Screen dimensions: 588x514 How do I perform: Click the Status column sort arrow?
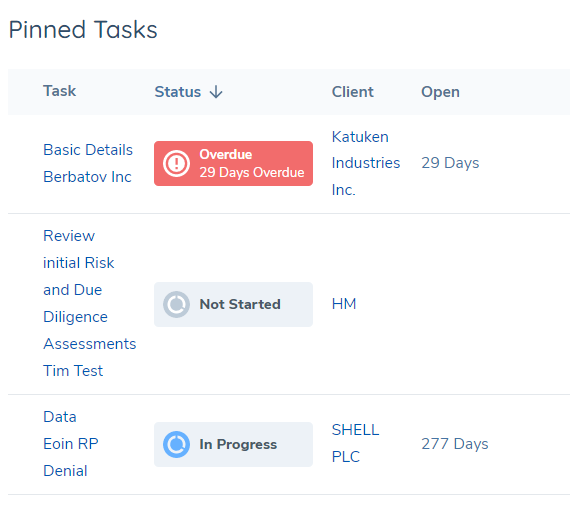tap(216, 92)
